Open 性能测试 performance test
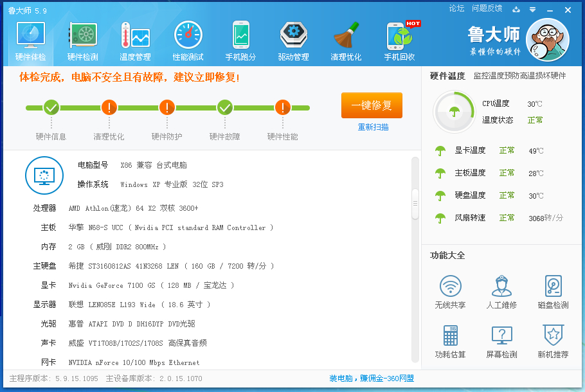This screenshot has width=585, height=392. tap(188, 41)
